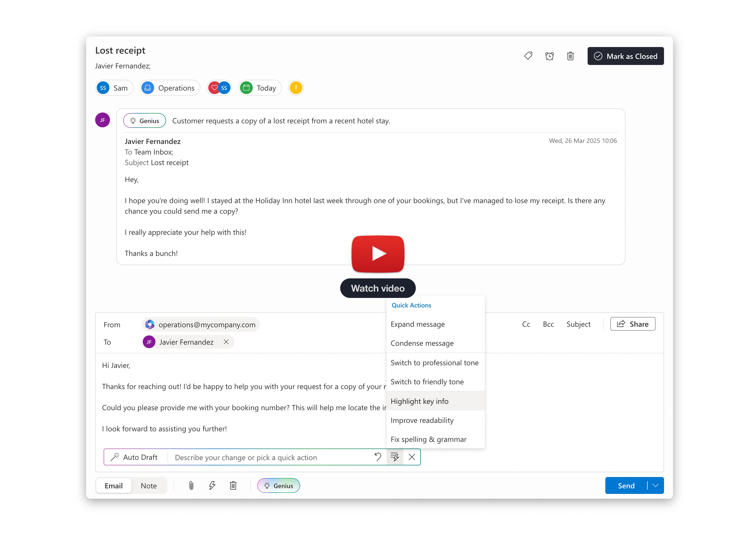Open the Operations inbox selector
The image size is (756, 533).
pos(170,88)
